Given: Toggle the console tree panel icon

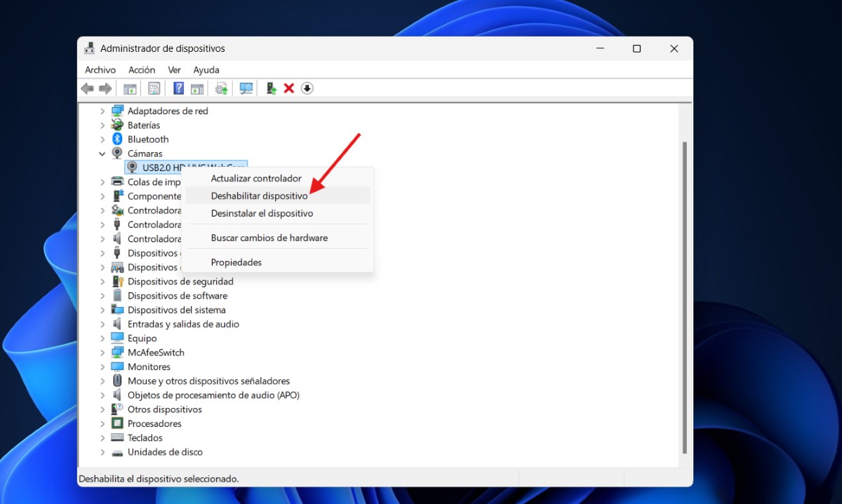Looking at the screenshot, I should [x=129, y=88].
